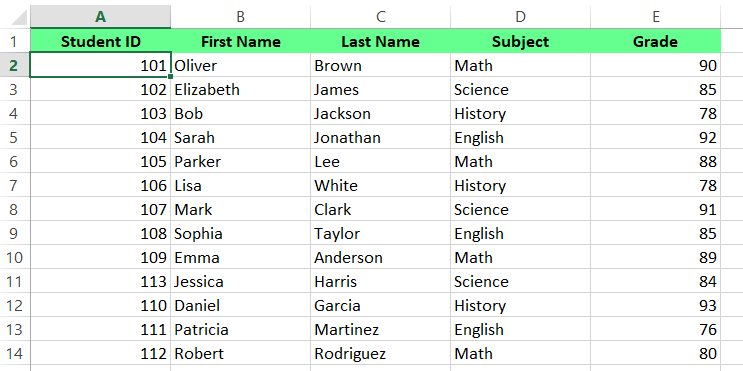Click the Subject header cell
Viewport: 743px width, 371px height.
(520, 41)
